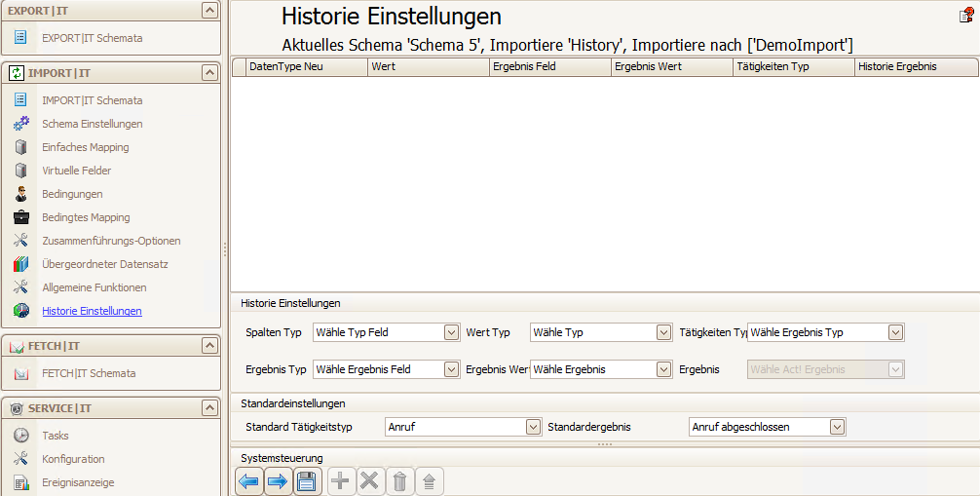This screenshot has width=980, height=496.
Task: Open the Standardergebnis dropdown
Action: click(837, 427)
